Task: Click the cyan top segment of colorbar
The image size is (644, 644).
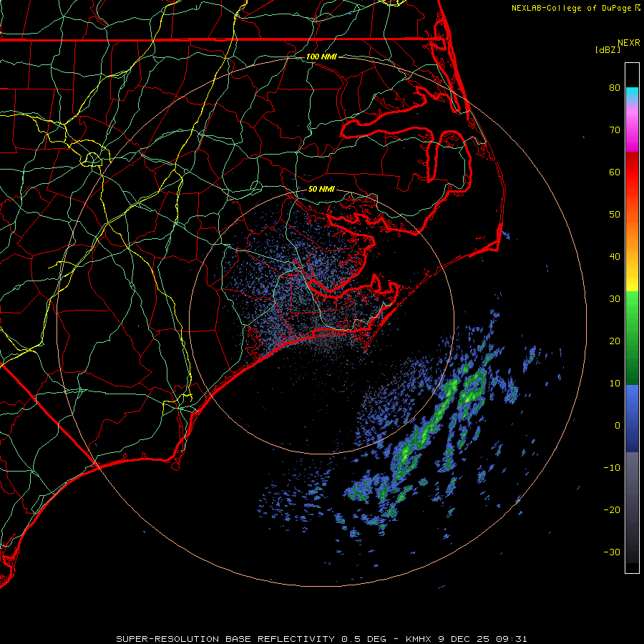Action: coord(632,94)
